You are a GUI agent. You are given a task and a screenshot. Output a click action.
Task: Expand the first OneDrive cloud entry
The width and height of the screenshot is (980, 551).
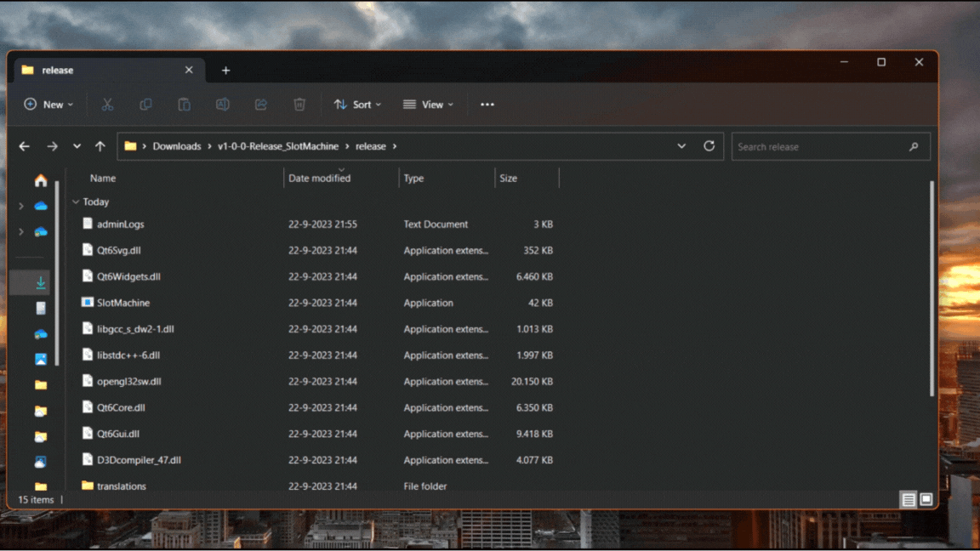pyautogui.click(x=21, y=206)
